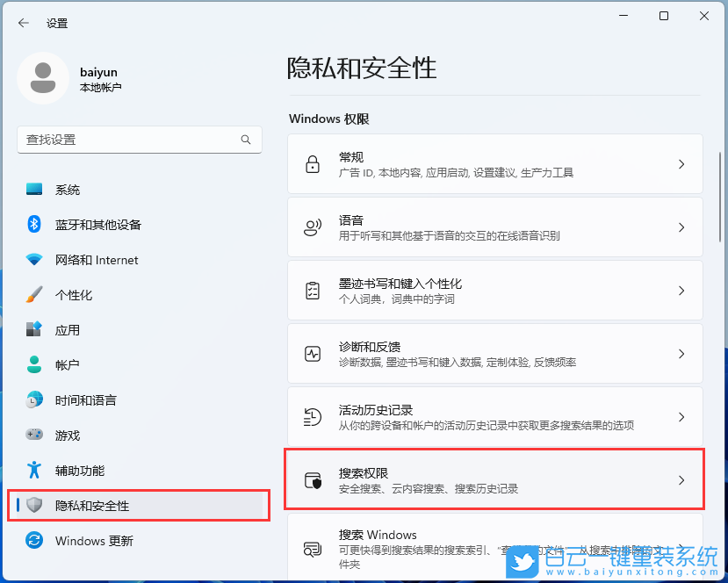728x583 pixels.
Task: Click the 个性化 brush icon
Action: point(33,294)
